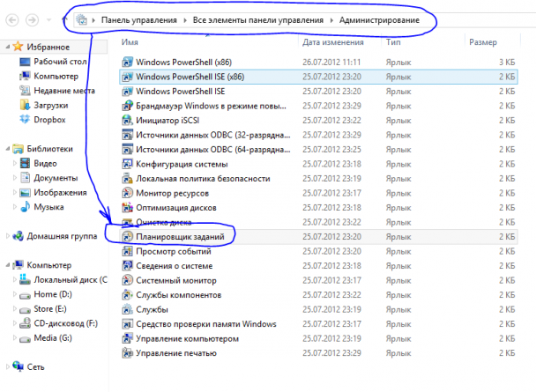
Task: Click the Back navigation arrow
Action: coord(12,20)
